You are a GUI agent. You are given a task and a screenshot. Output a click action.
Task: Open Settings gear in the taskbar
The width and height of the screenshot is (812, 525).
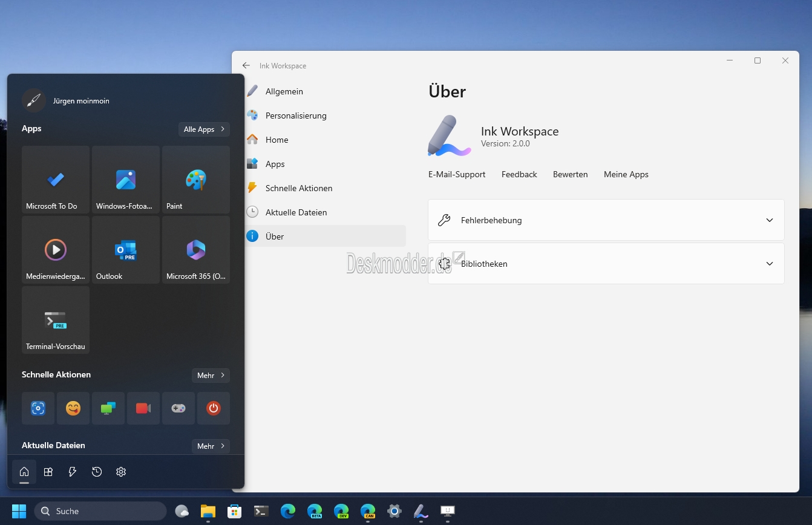395,511
